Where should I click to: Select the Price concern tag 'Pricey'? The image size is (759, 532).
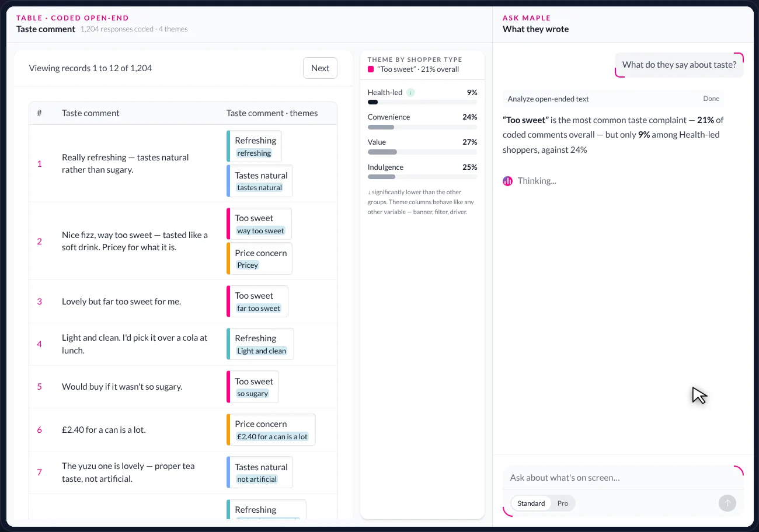[x=259, y=258]
